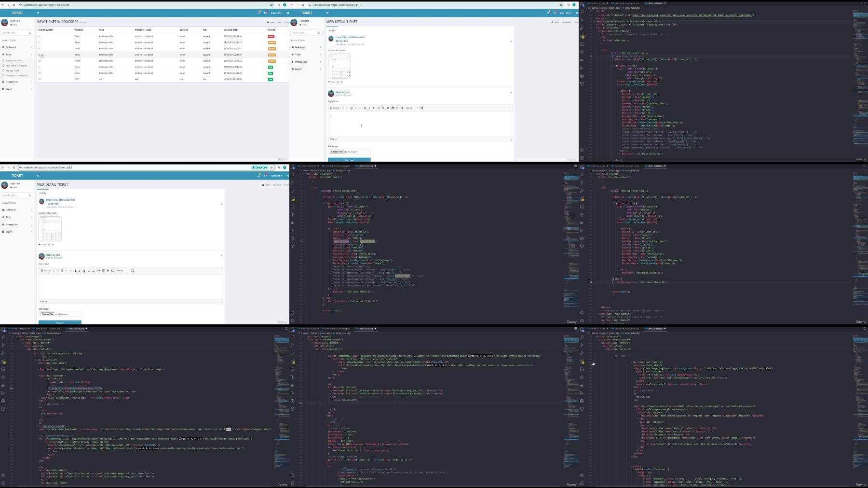
Task: Click Source button in Google Lens window editor
Action: [45, 271]
